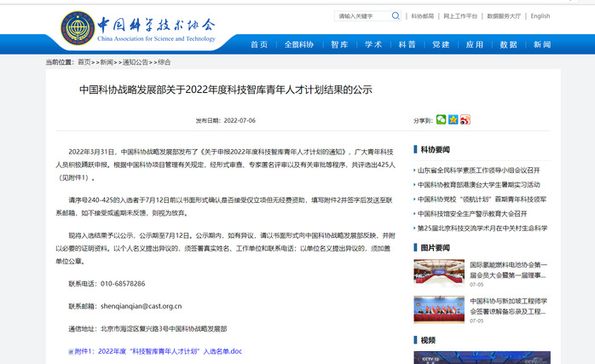Click the 图片要闻 section heading

tap(435, 248)
